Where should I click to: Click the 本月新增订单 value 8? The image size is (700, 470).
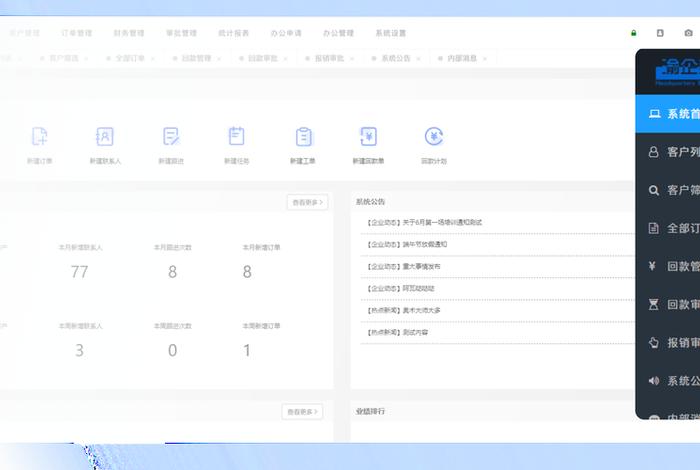click(247, 271)
